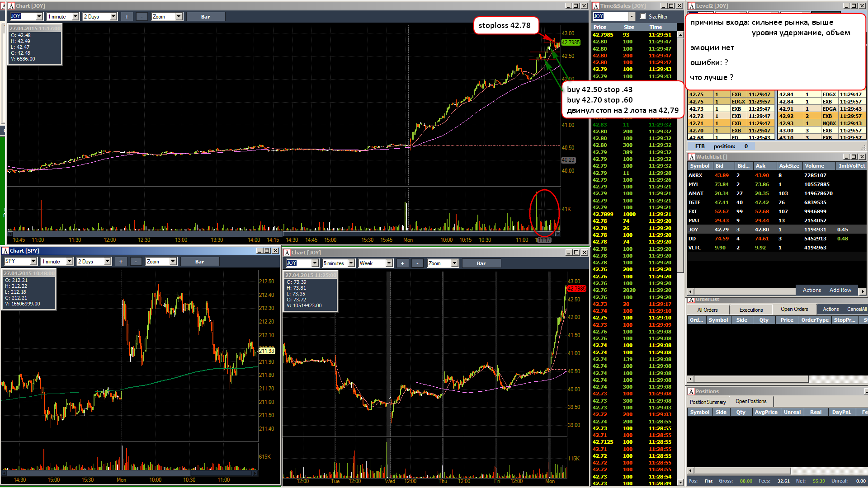Image resolution: width=868 pixels, height=488 pixels.
Task: Click plus zoom button on JOY 1-minute chart
Action: coord(127,17)
